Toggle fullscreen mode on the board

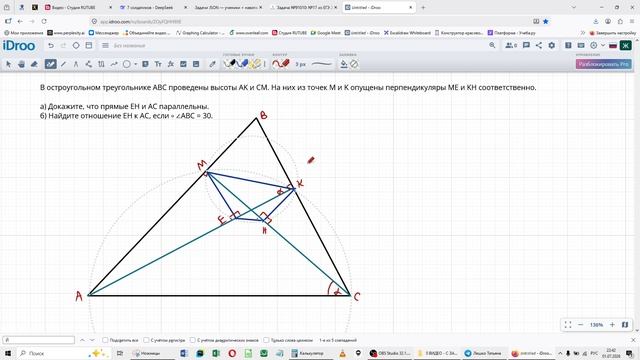click(568, 324)
